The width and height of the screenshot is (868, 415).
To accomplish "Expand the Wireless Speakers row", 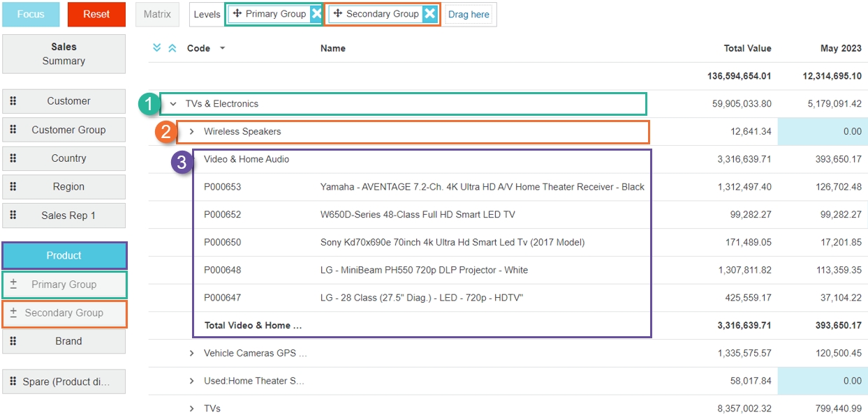I will click(x=192, y=131).
